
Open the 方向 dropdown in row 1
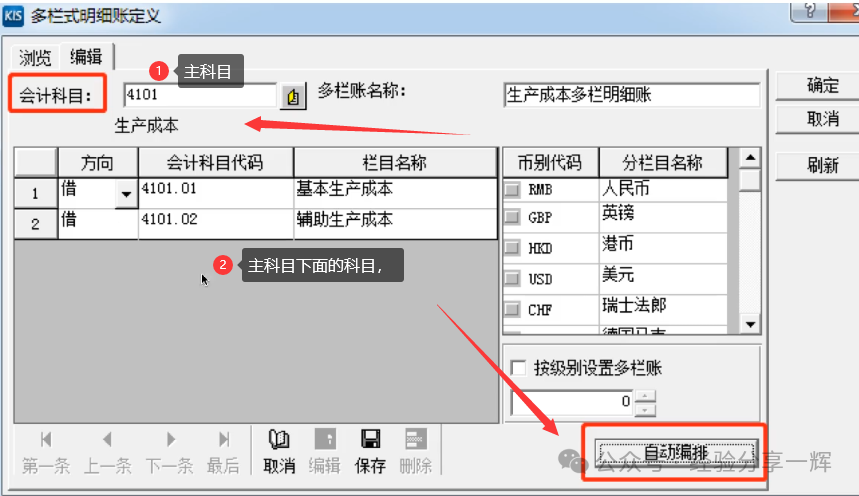coord(126,194)
